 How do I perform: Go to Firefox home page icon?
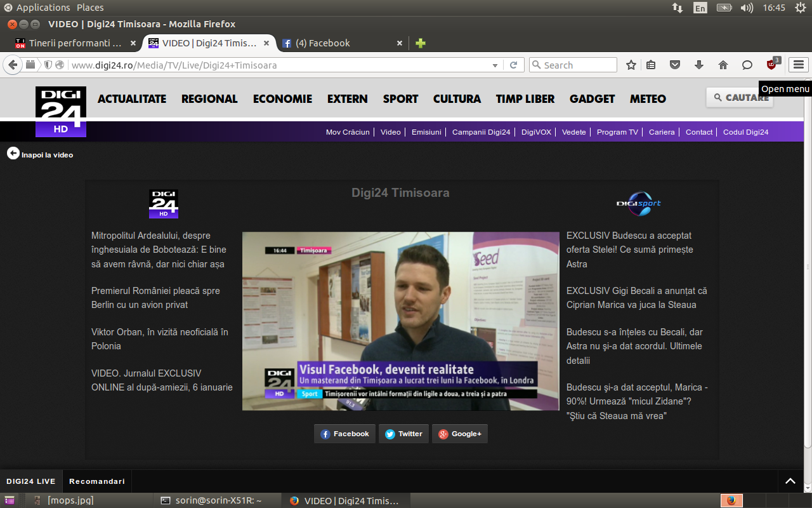tap(723, 65)
